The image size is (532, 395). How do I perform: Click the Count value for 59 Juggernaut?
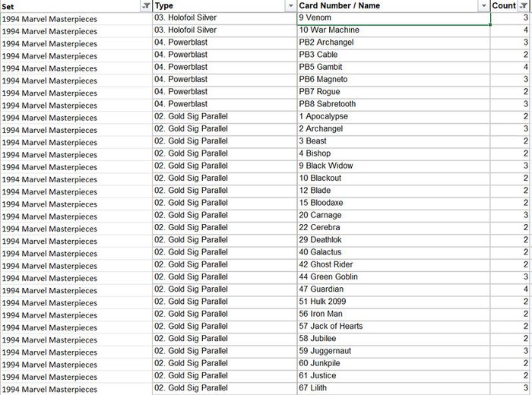click(510, 352)
